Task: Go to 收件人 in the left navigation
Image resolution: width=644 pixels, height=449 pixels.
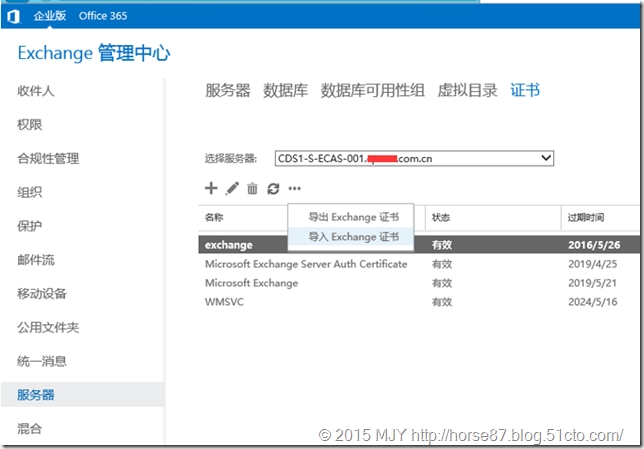Action: pyautogui.click(x=36, y=91)
